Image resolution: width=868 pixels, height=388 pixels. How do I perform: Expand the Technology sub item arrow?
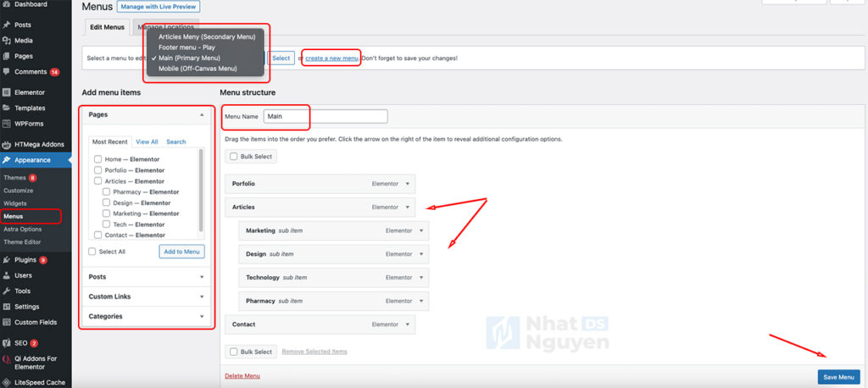click(x=421, y=277)
